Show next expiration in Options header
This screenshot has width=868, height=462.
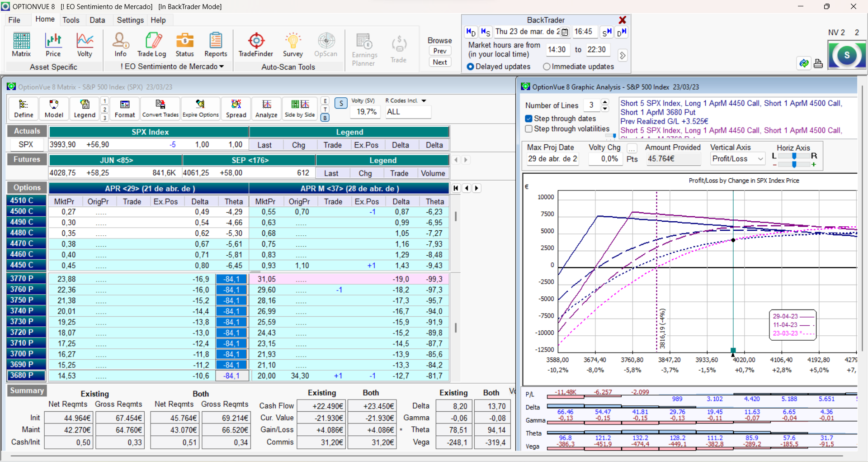tap(476, 188)
